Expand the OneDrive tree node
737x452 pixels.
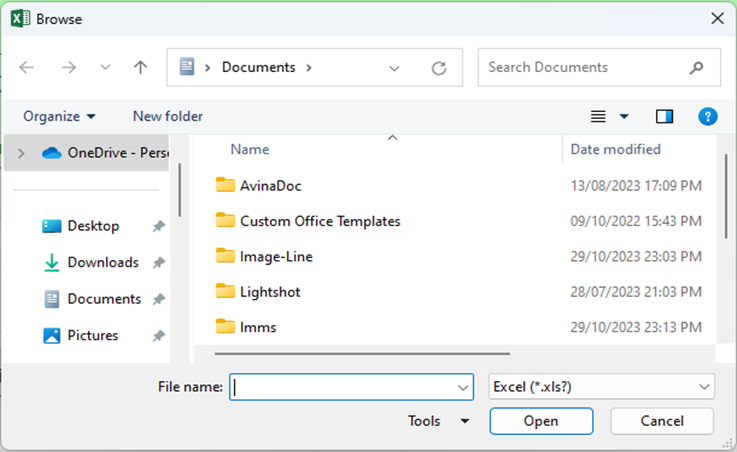[x=21, y=153]
